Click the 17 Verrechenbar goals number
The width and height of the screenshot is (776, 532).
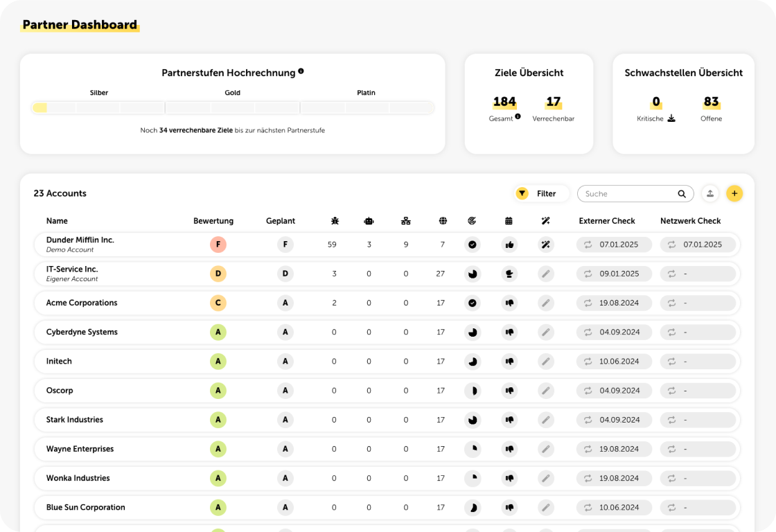coord(554,102)
